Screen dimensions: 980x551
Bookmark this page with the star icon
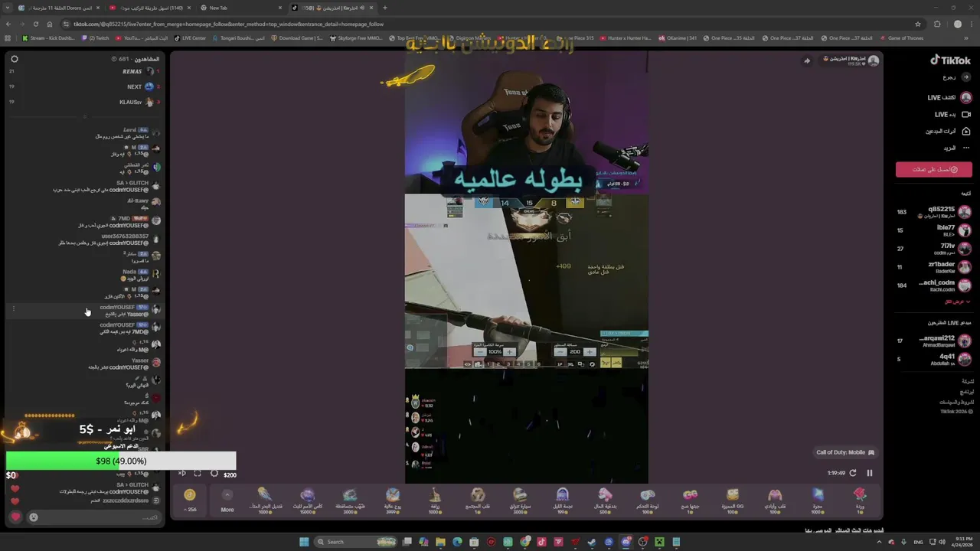pyautogui.click(x=918, y=24)
